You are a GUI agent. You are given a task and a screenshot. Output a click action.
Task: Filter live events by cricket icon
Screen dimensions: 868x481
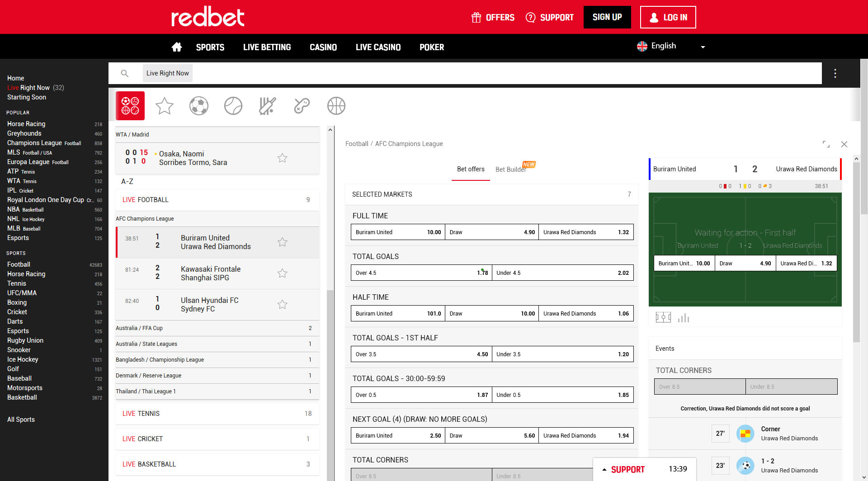pyautogui.click(x=268, y=106)
